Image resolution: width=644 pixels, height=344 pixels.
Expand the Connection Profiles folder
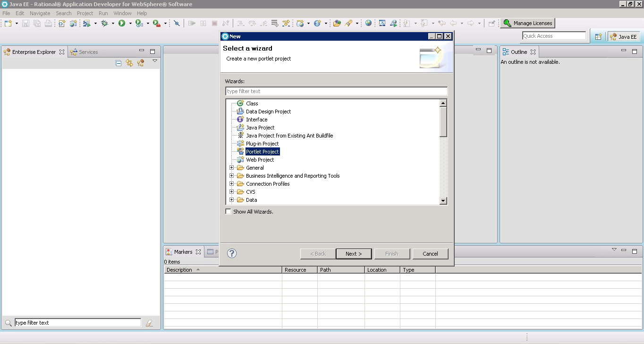[232, 184]
